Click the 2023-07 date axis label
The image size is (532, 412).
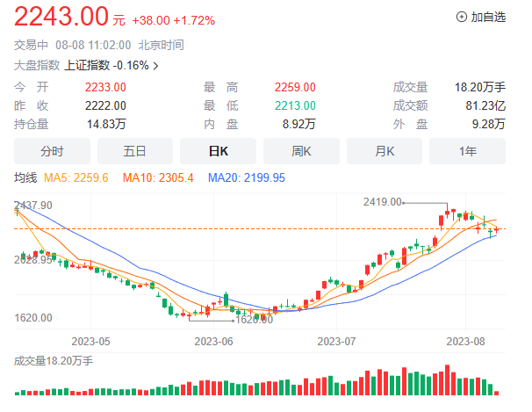pyautogui.click(x=336, y=342)
